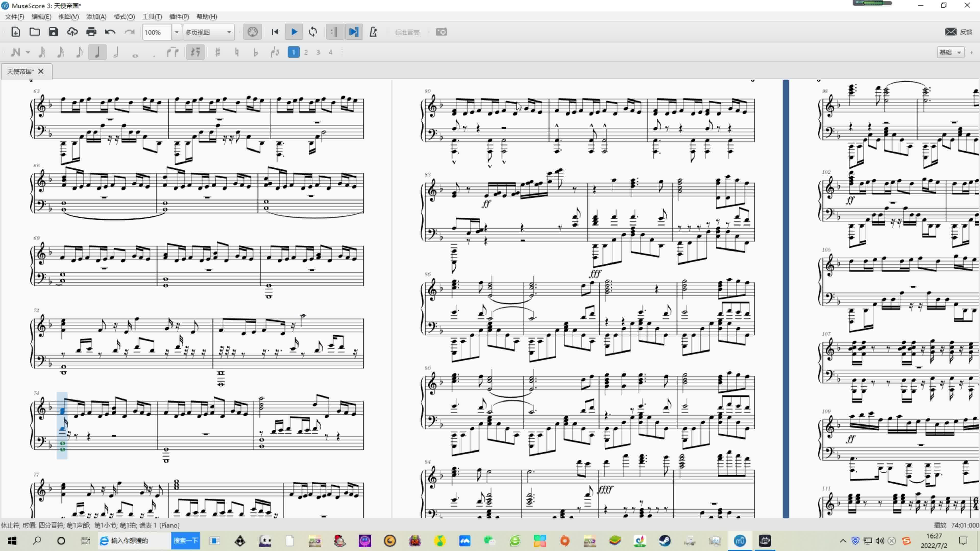Screen dimensions: 980x551
Task: Apply natural accidental
Action: pyautogui.click(x=237, y=52)
